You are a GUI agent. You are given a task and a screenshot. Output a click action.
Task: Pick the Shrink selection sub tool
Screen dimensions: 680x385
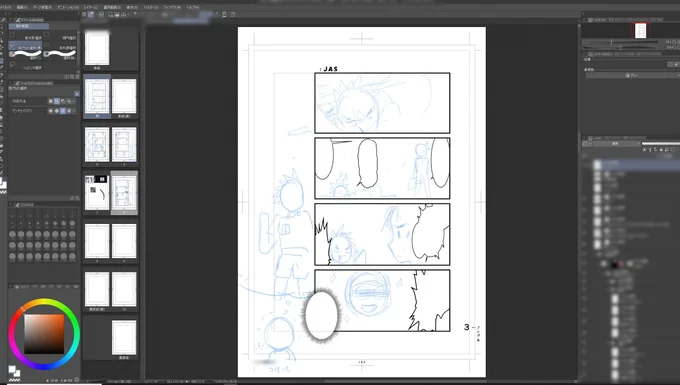click(x=25, y=66)
